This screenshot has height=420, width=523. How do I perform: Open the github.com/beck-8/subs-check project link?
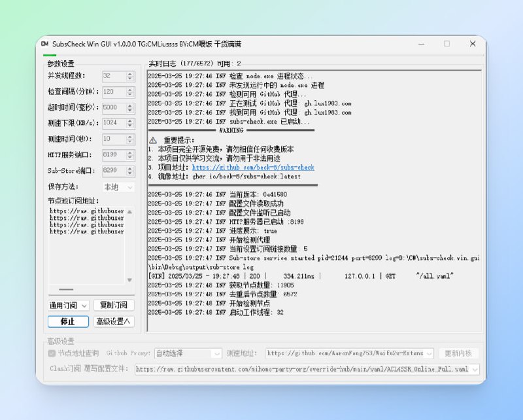(x=253, y=167)
